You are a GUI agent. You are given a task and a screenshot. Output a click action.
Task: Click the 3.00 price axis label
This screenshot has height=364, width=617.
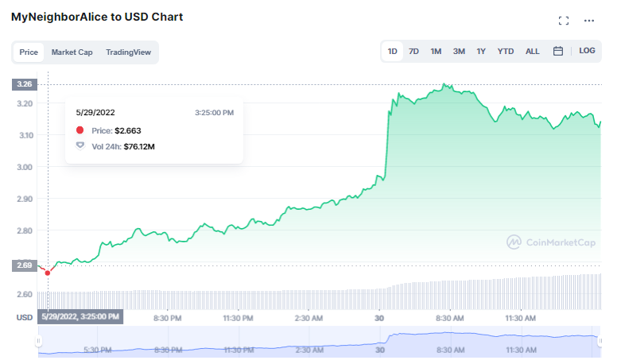(25, 167)
